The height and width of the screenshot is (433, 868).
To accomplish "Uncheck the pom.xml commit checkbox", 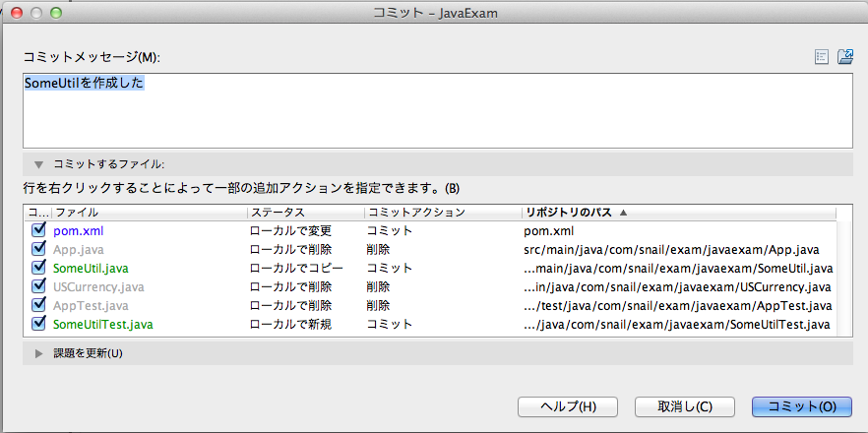I will (x=39, y=230).
